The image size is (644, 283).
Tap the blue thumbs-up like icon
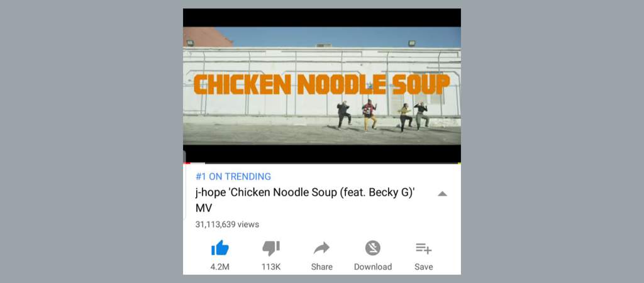pyautogui.click(x=219, y=248)
